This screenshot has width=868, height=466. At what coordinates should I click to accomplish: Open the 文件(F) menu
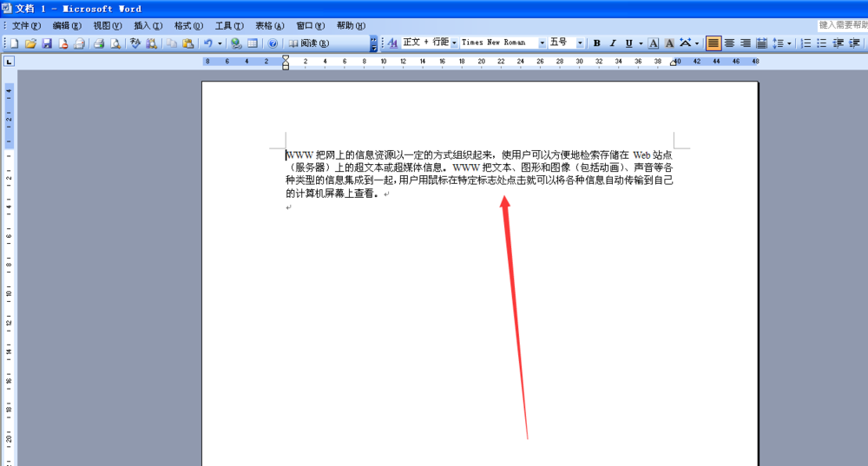[x=27, y=25]
